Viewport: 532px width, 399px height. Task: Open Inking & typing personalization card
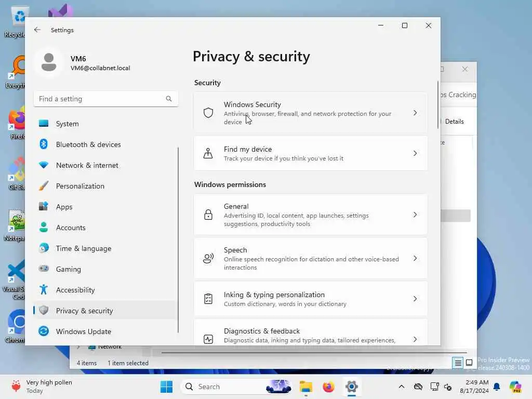(x=311, y=299)
